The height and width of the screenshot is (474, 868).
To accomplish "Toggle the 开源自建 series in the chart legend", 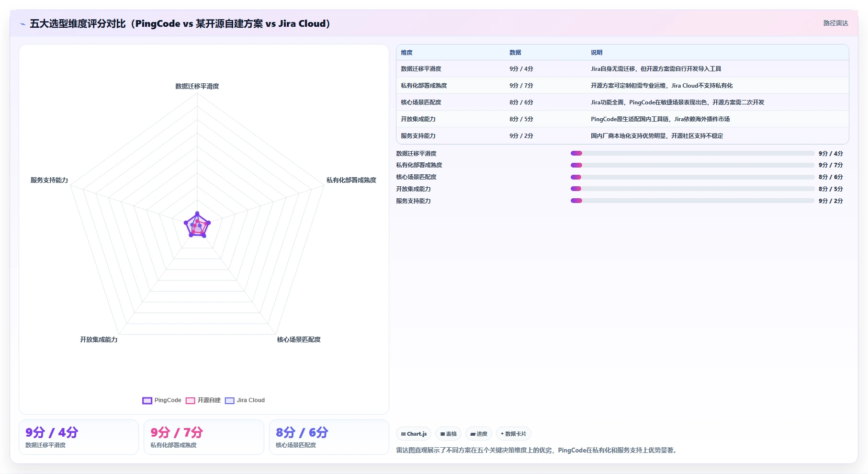I will (x=203, y=400).
